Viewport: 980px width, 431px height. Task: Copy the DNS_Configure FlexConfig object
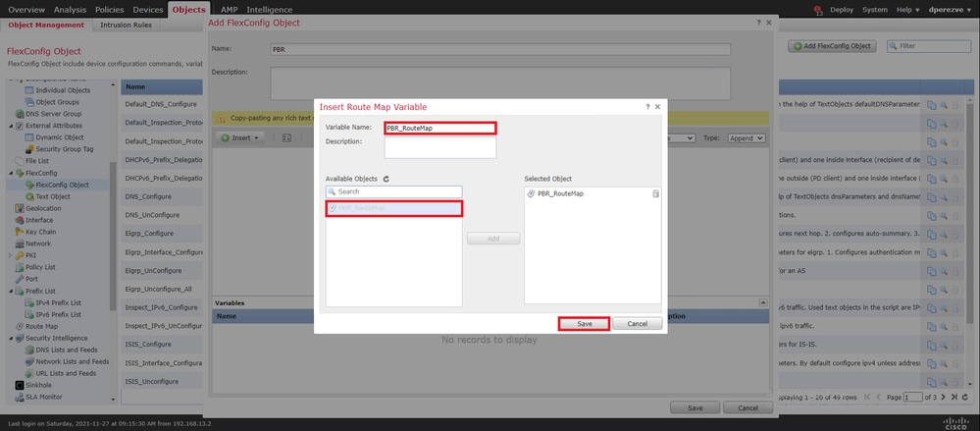click(931, 197)
